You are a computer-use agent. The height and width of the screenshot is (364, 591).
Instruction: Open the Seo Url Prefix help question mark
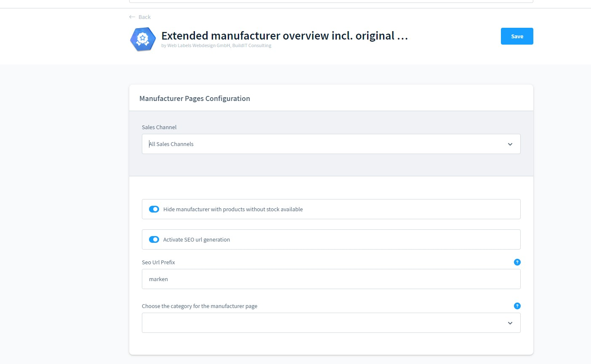[517, 262]
